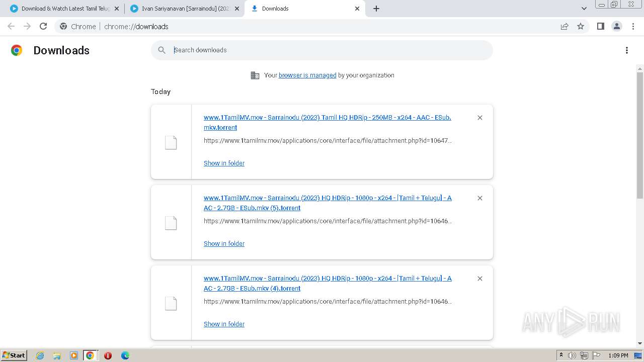
Task: Click the managed organization building icon
Action: (255, 75)
